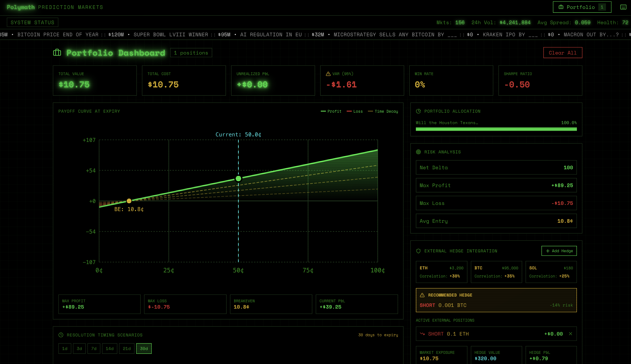Click the Risk Analysis target icon
This screenshot has height=364, width=631.
point(418,152)
